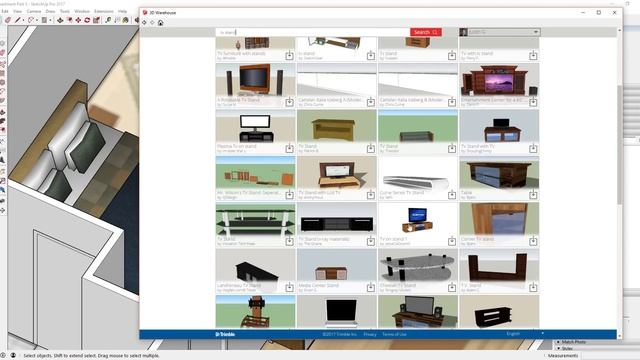The width and height of the screenshot is (640, 360).
Task: Click the red Search button
Action: (x=426, y=32)
